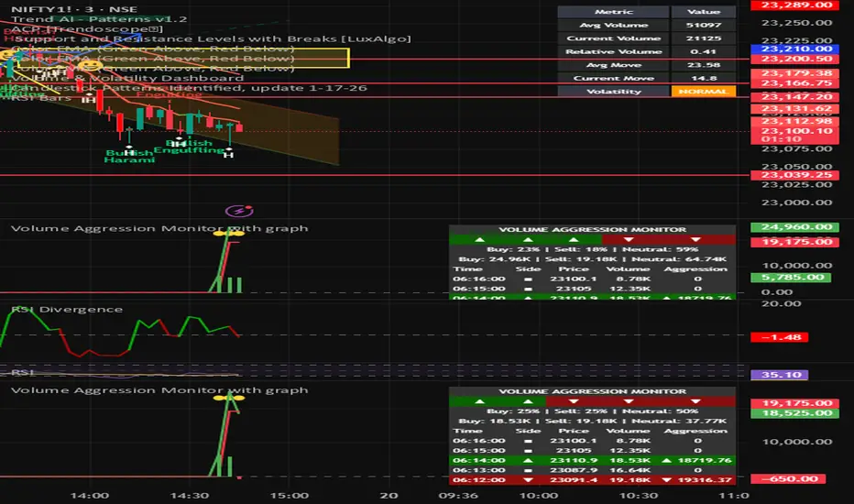The height and width of the screenshot is (504, 854).
Task: Click the Relative Volume value 0.41
Action: click(704, 51)
